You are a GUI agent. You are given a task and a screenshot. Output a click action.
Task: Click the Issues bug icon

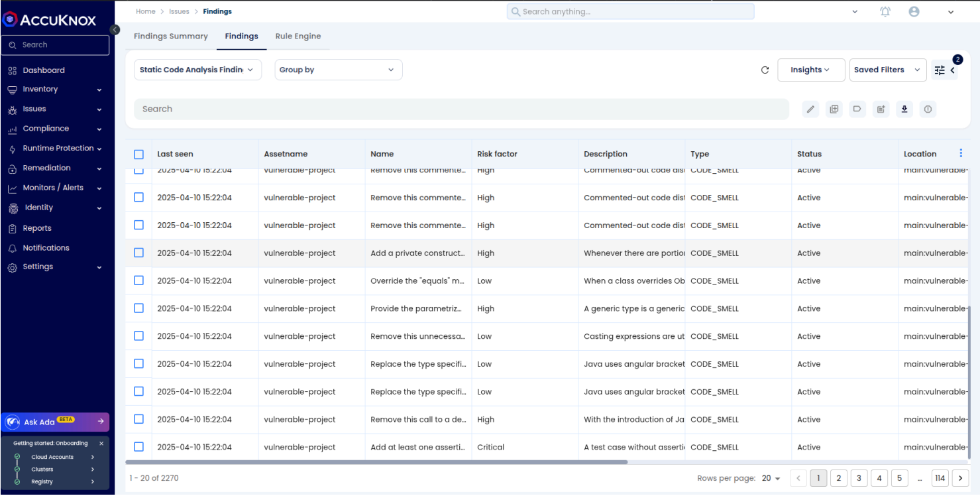click(x=12, y=109)
